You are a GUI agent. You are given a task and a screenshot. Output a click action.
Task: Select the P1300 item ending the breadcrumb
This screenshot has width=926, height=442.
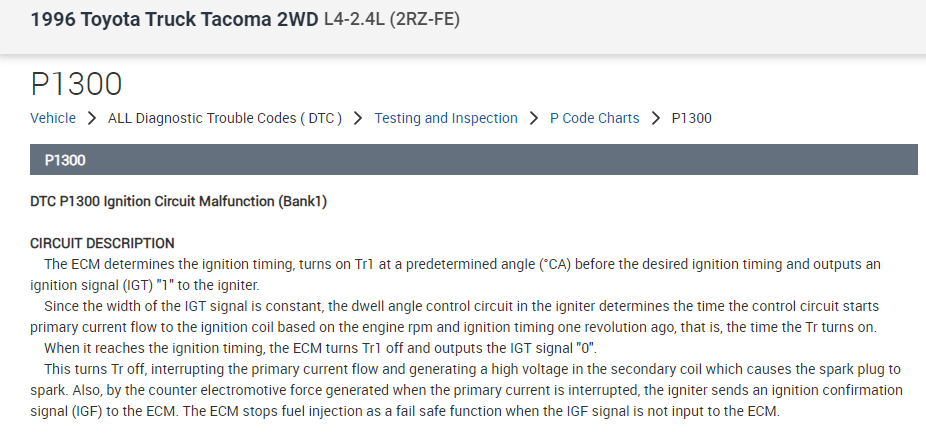(691, 118)
